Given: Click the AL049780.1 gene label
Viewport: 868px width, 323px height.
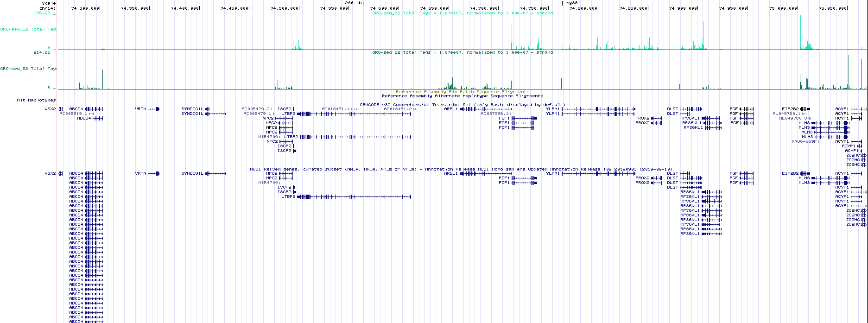Looking at the screenshot, I should pos(786,114).
